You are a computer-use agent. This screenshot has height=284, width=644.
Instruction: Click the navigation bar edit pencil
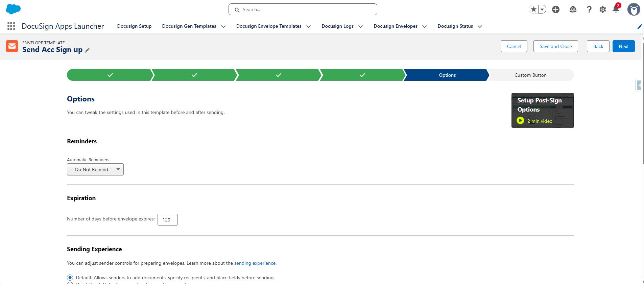point(640,26)
